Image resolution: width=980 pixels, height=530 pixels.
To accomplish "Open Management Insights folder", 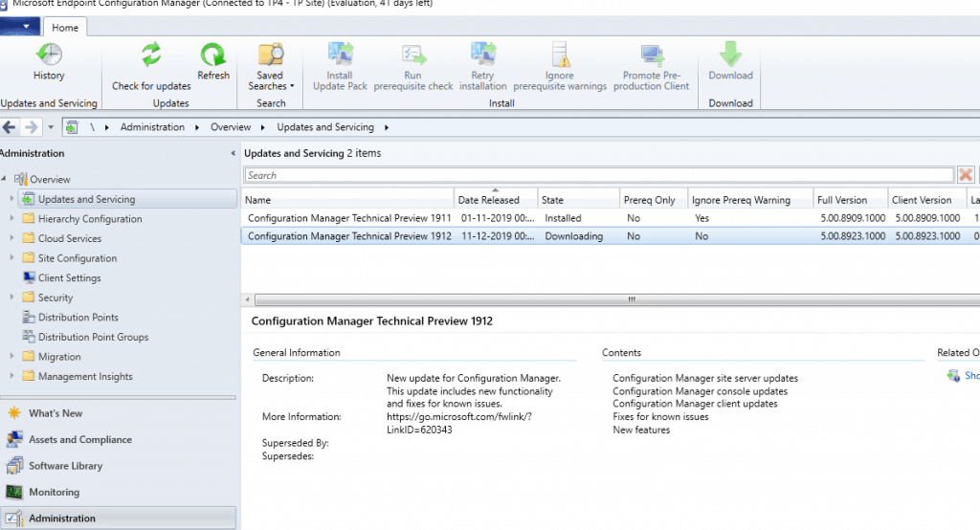I will 85,376.
